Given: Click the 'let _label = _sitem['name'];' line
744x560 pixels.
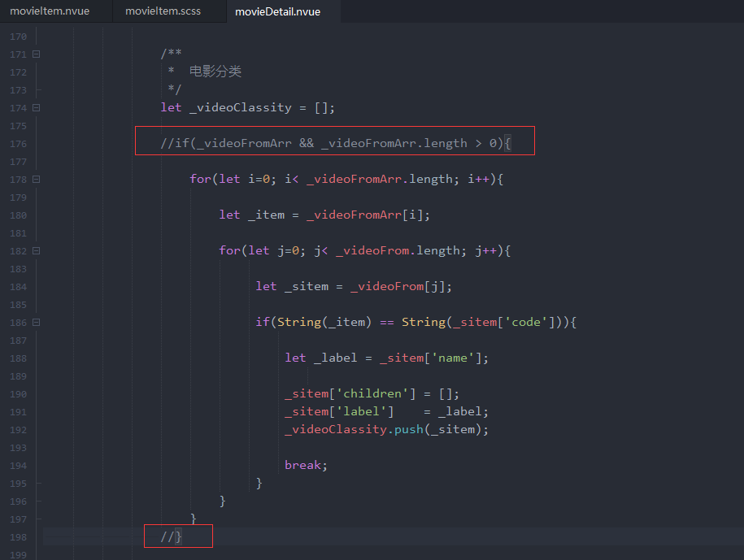Looking at the screenshot, I should 386,358.
